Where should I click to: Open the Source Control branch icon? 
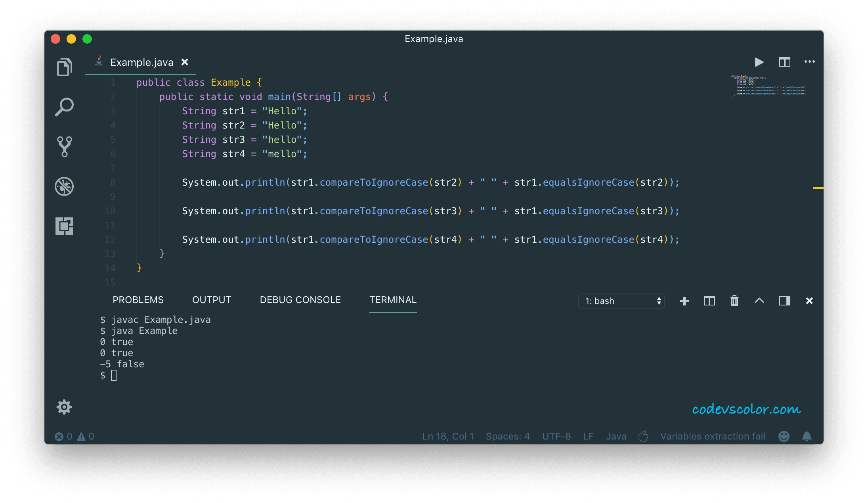(x=64, y=147)
